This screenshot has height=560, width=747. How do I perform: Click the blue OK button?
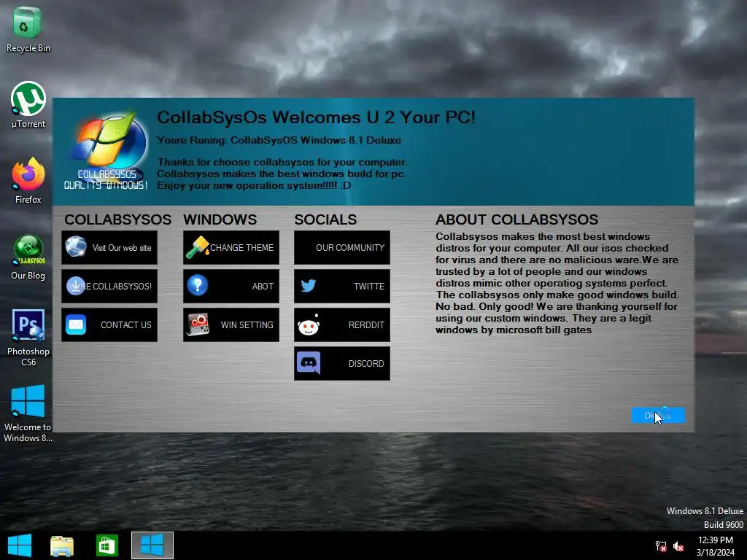click(x=658, y=415)
